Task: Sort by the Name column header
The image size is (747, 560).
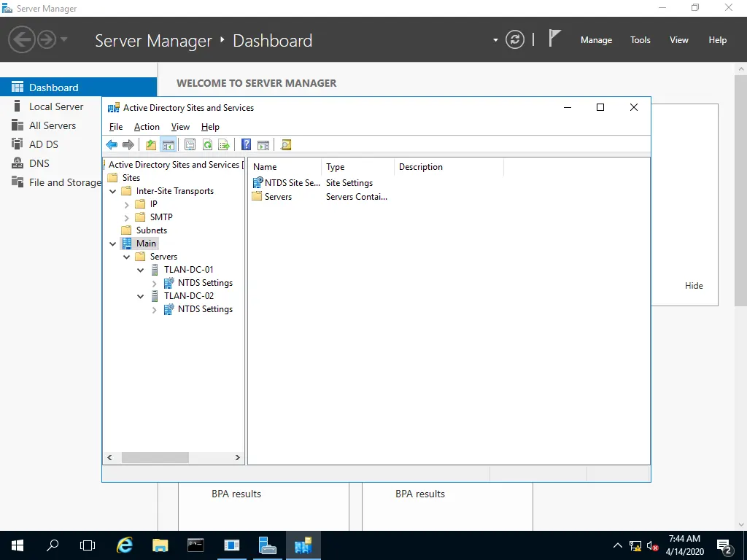Action: [x=285, y=167]
